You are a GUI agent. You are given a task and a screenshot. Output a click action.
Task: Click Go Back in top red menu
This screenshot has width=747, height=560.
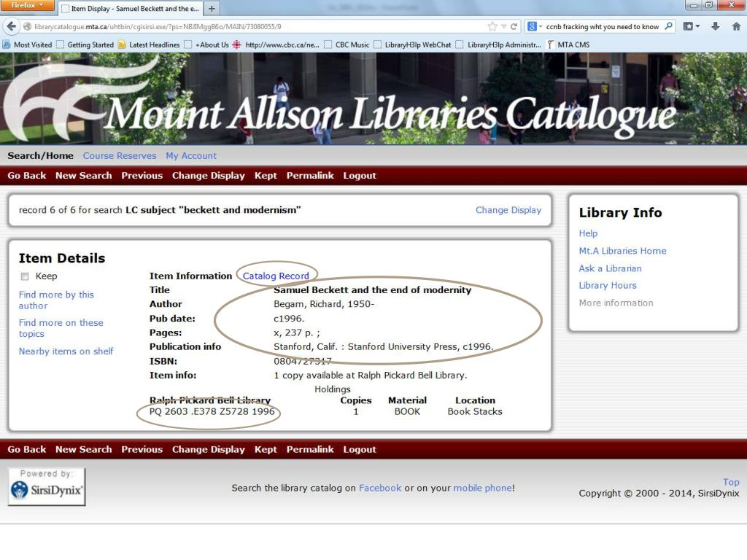click(27, 176)
